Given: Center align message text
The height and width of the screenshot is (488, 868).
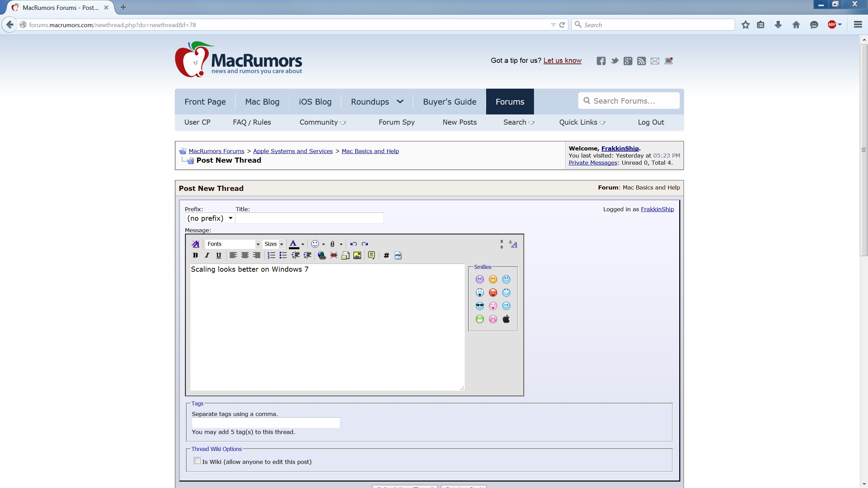Looking at the screenshot, I should coord(245,255).
